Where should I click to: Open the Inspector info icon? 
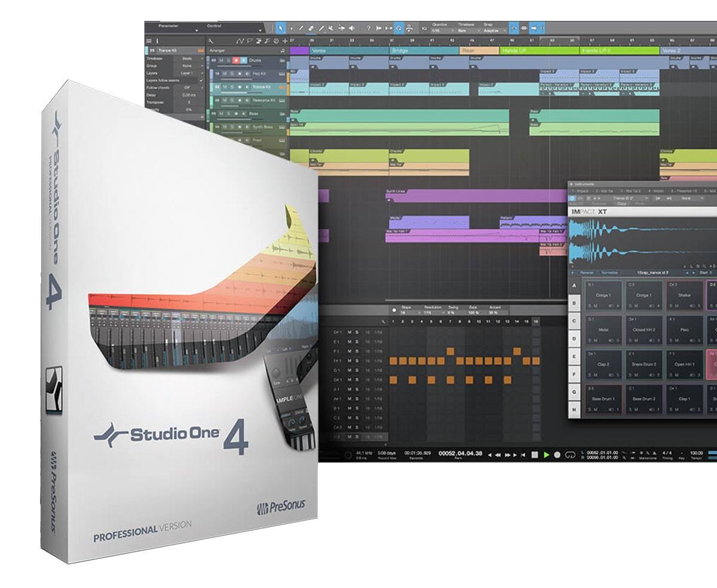(x=157, y=41)
